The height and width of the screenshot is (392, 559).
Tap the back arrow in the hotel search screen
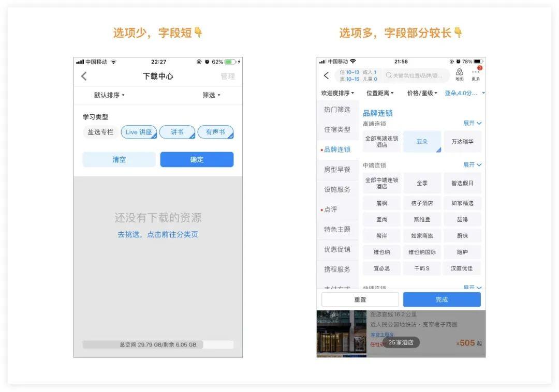coord(326,76)
